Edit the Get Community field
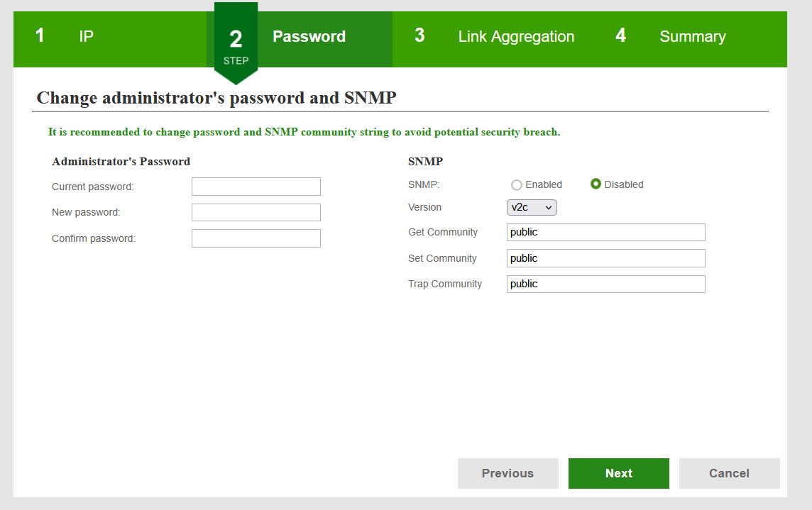812x510 pixels. coord(606,232)
